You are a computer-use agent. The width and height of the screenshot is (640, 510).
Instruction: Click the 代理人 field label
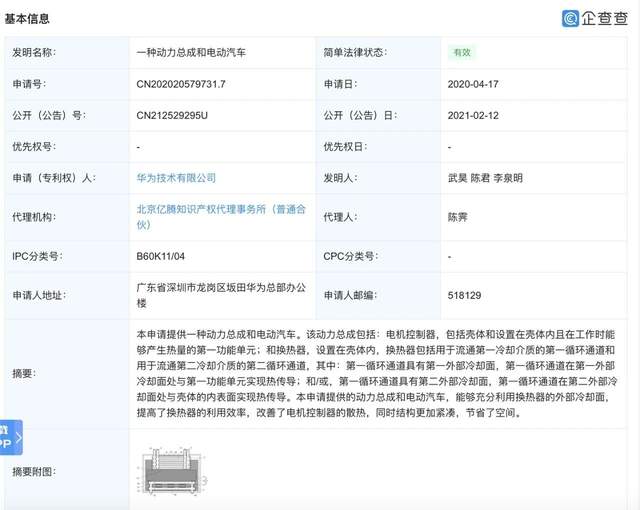[x=340, y=217]
